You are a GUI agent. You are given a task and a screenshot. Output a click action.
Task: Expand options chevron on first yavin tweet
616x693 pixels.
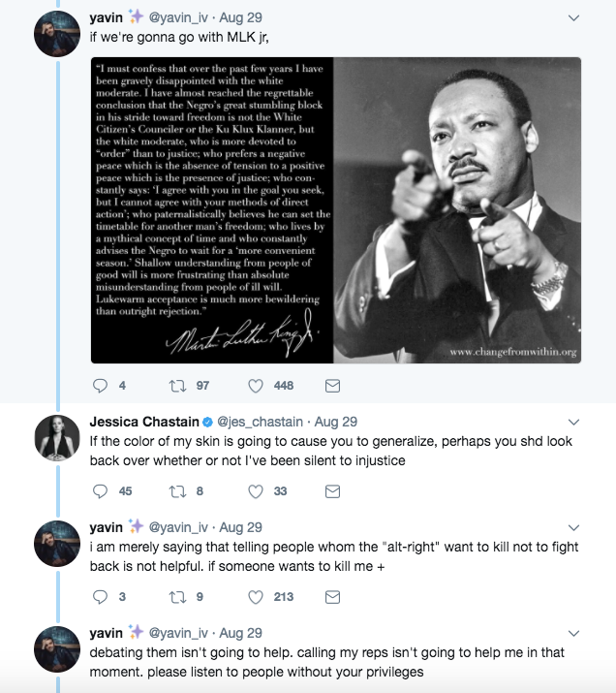click(x=573, y=18)
